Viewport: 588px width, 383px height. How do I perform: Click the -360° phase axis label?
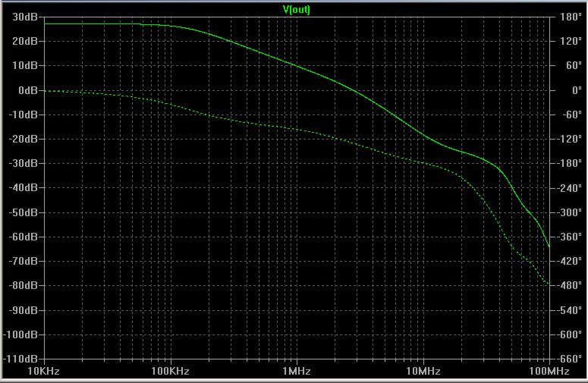[570, 237]
